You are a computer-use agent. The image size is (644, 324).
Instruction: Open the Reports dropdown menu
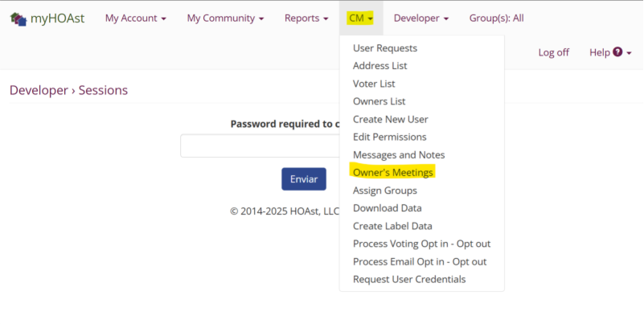pyautogui.click(x=306, y=18)
